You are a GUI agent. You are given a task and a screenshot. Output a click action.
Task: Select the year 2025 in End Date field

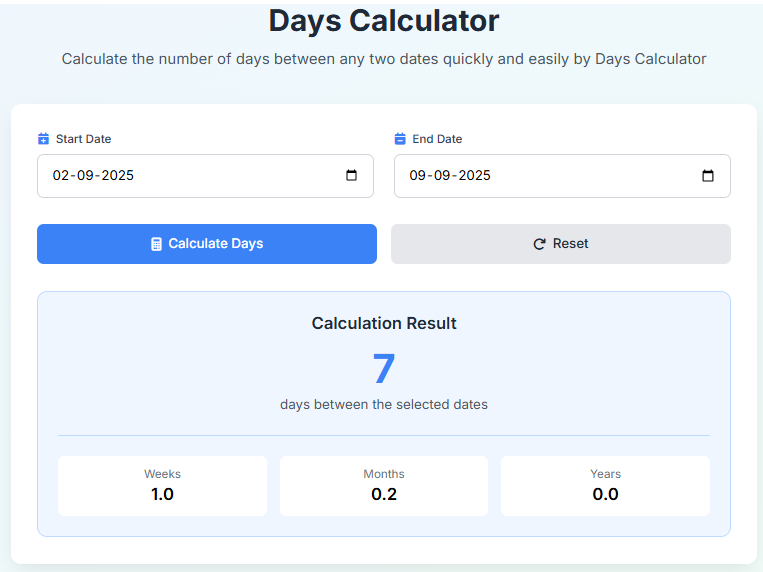tap(472, 176)
